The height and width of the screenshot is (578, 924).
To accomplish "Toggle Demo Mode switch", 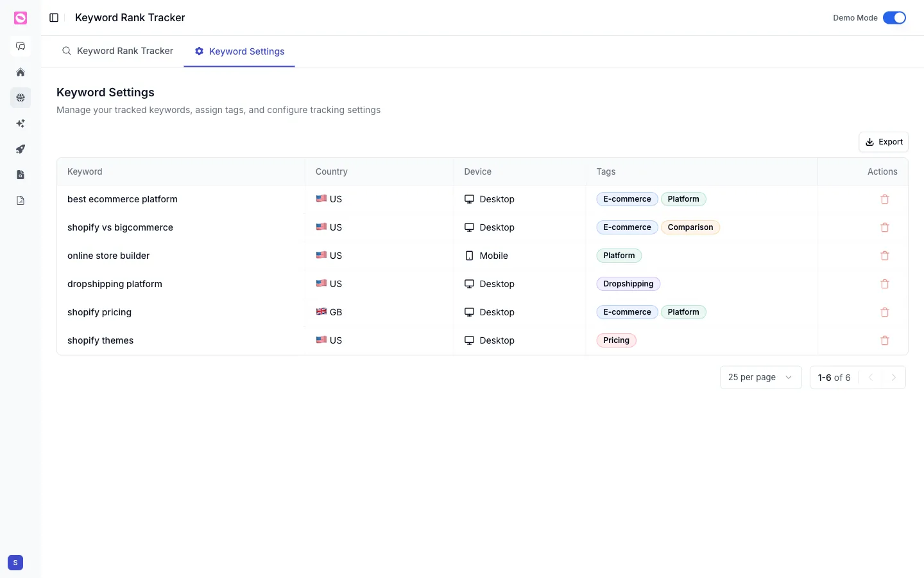I will (x=894, y=18).
